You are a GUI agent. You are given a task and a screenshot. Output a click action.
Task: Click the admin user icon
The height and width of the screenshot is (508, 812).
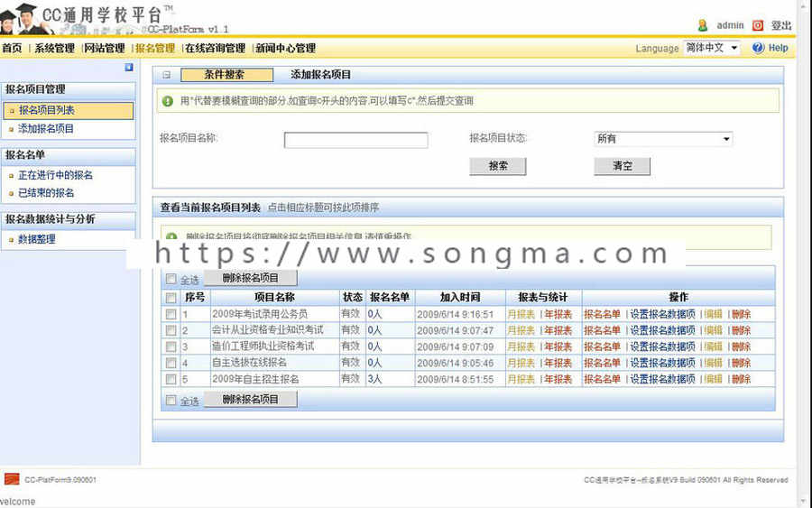coord(703,25)
